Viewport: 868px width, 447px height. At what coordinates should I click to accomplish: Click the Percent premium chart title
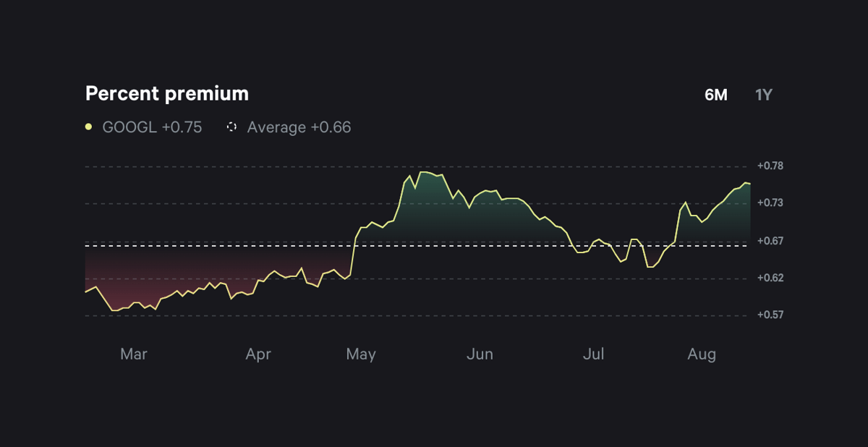166,93
